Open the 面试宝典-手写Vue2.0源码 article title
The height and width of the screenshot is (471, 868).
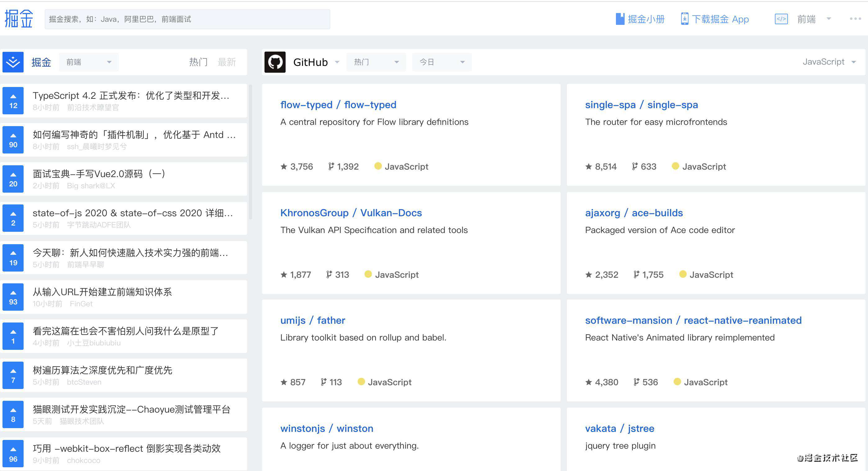pos(99,174)
